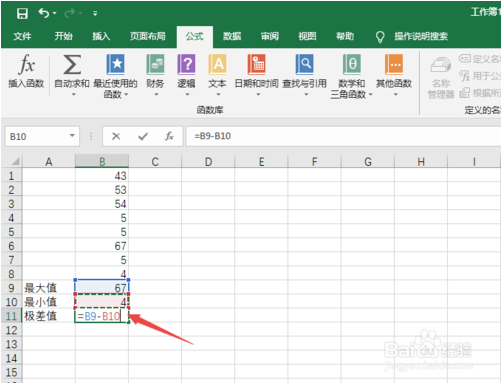504x385 pixels.
Task: Click the 定义名称 tag icon
Action: coord(465,59)
